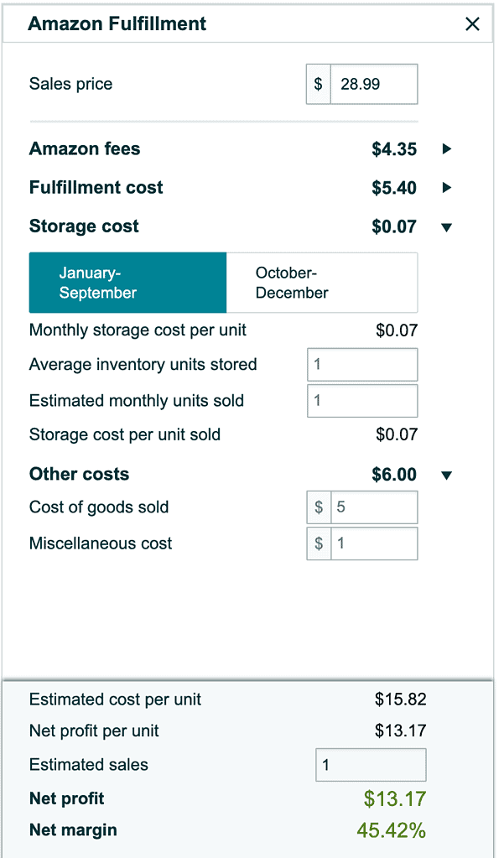This screenshot has height=858, width=504.
Task: Close the Amazon Fulfillment panel
Action: (x=472, y=24)
